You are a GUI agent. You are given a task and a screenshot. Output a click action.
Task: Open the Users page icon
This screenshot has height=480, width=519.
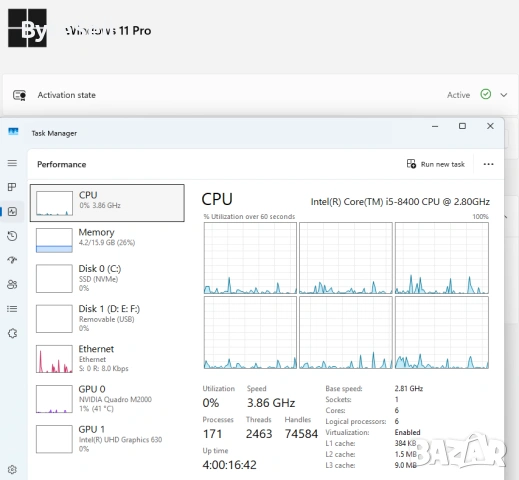pos(12,284)
